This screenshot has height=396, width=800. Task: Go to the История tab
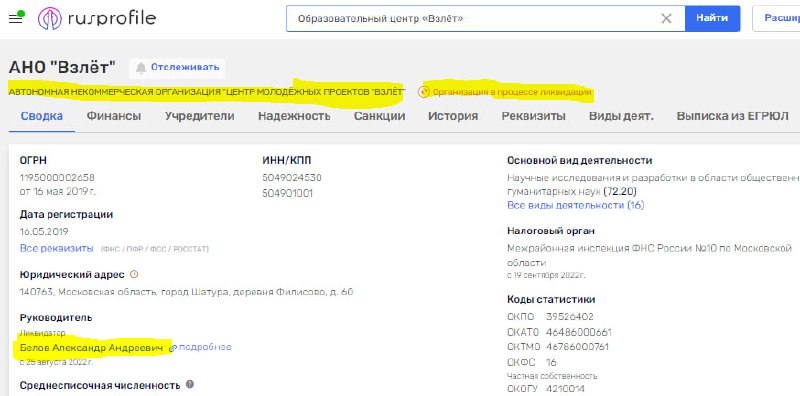click(453, 116)
